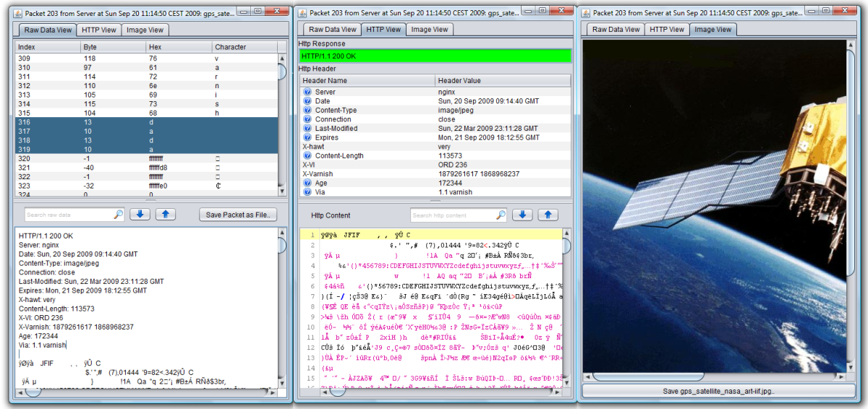
Task: Click the info icon next to Content-Type
Action: [307, 110]
